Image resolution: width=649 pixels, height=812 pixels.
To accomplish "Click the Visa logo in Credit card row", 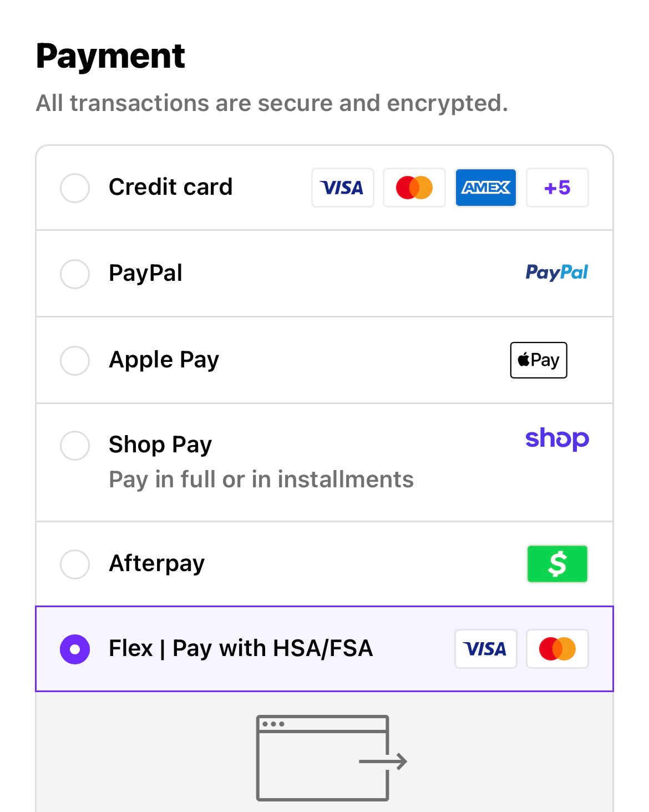I will click(343, 188).
